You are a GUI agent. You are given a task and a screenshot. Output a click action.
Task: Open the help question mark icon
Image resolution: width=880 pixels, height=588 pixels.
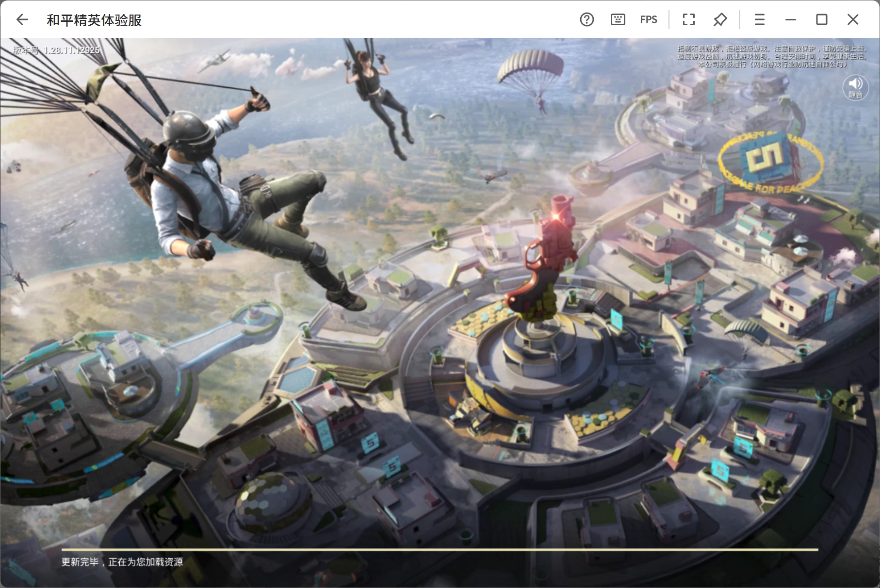coord(587,19)
